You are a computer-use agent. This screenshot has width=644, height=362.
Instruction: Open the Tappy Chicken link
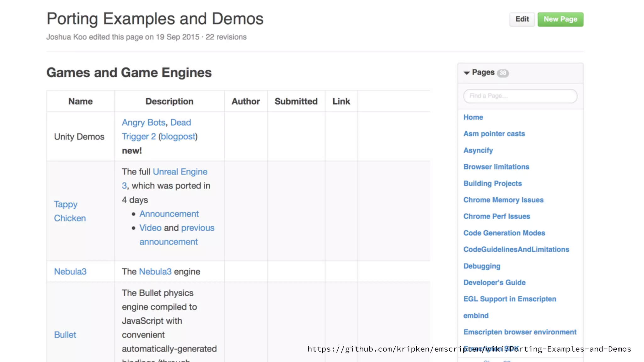pos(66,205)
